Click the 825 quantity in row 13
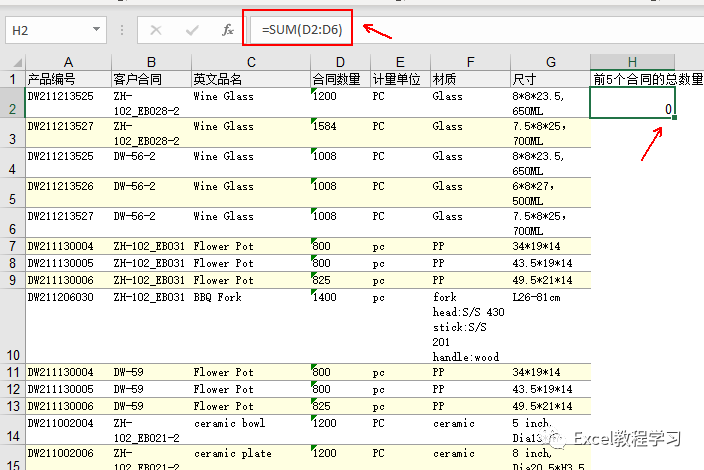704x470 pixels. [x=340, y=406]
